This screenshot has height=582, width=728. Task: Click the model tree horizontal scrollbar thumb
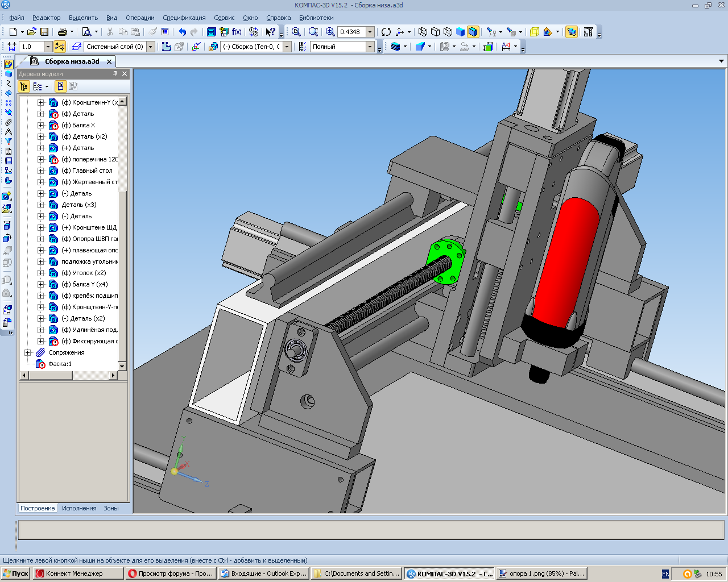pos(50,375)
